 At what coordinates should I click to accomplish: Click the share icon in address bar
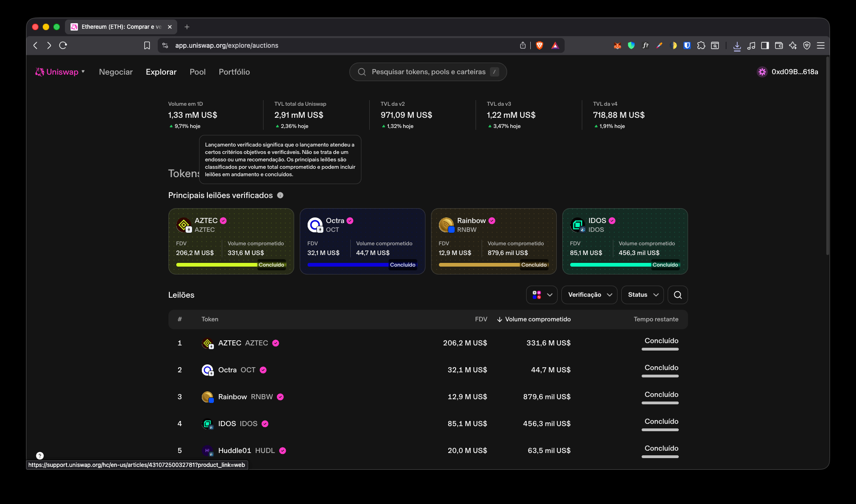click(x=523, y=45)
